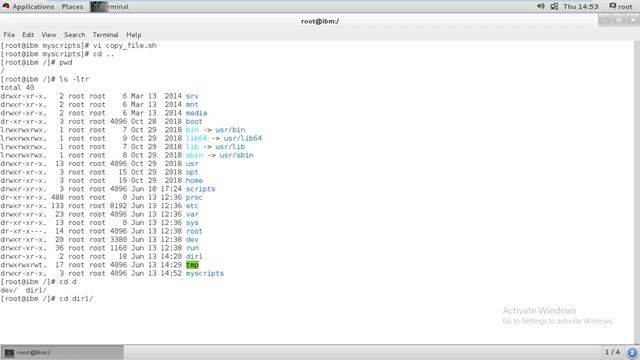This screenshot has height=360, width=640.
Task: Click the Red Hat logo icon
Action: [x=6, y=6]
